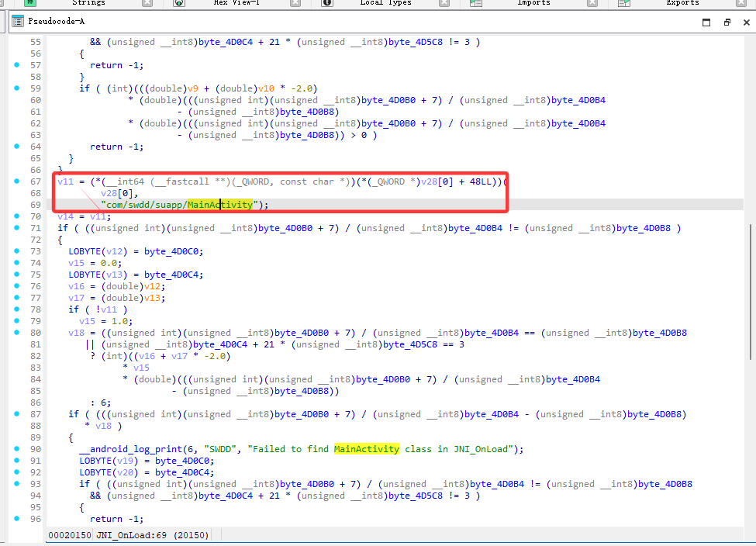Select variable v16 on line 76
756x546 pixels.
pos(76,286)
